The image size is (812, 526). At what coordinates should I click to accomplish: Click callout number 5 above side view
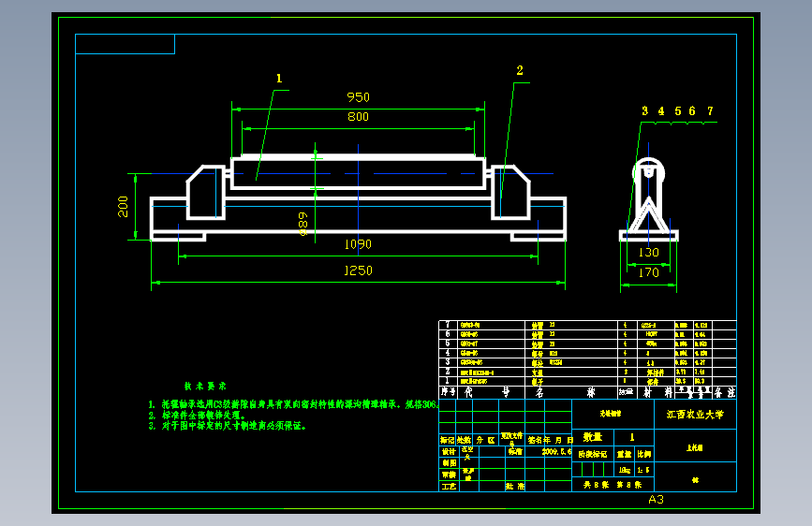[678, 110]
